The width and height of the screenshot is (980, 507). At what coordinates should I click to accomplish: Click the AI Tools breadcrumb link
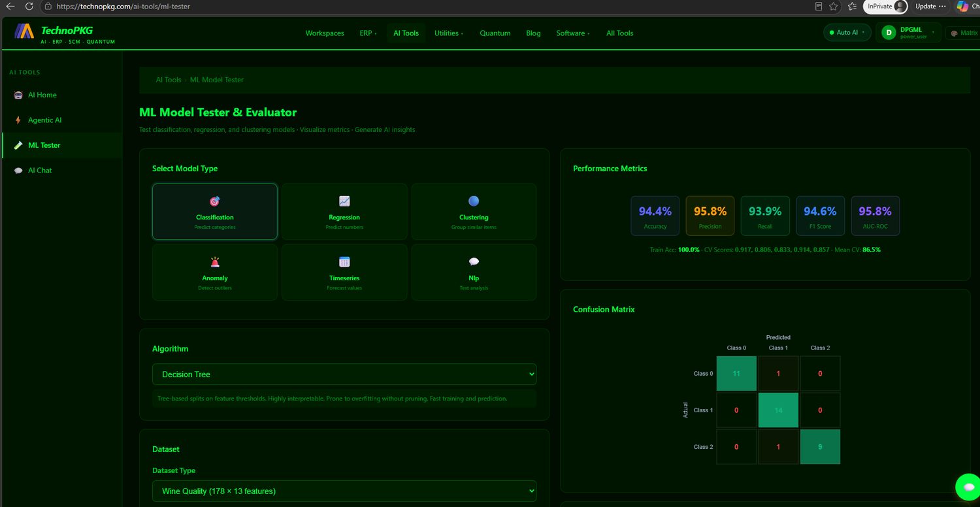[x=169, y=80]
